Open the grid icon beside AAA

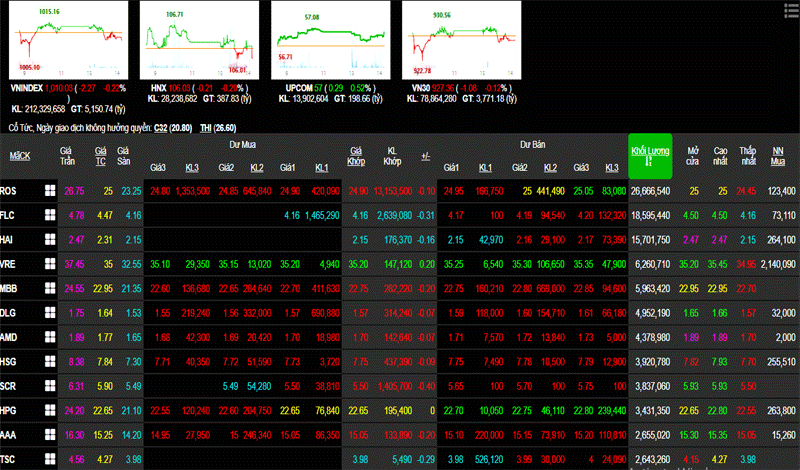click(50, 435)
